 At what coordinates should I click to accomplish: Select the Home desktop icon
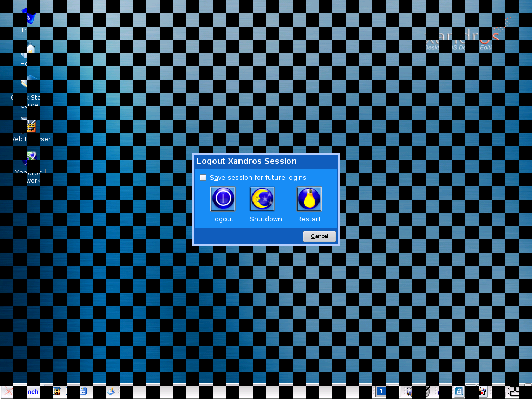pyautogui.click(x=29, y=50)
